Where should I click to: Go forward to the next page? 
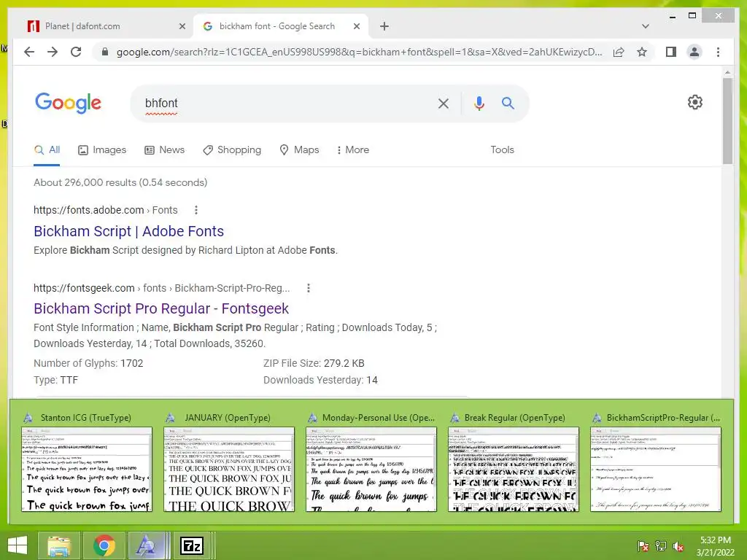coord(53,52)
